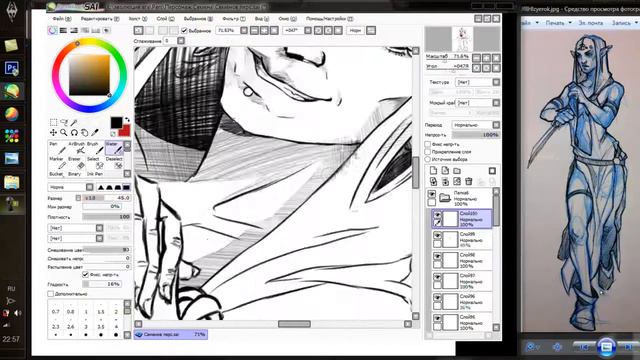Hide the Папка6 folder layer
Screen dimensions: 640x360
tap(431, 194)
